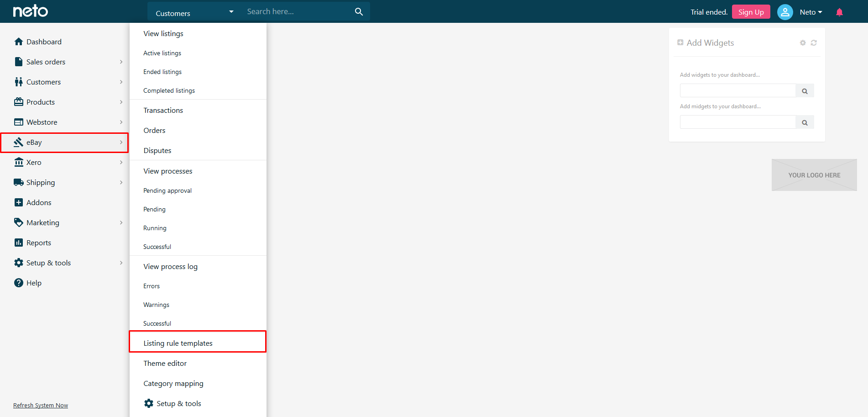Image resolution: width=868 pixels, height=417 pixels.
Task: Expand the sidebar Setup & tools chevron
Action: [x=121, y=263]
